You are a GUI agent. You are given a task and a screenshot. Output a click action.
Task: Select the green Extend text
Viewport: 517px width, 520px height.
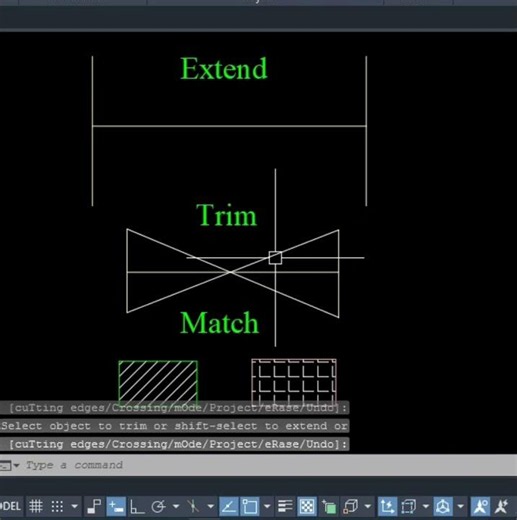pyautogui.click(x=224, y=68)
